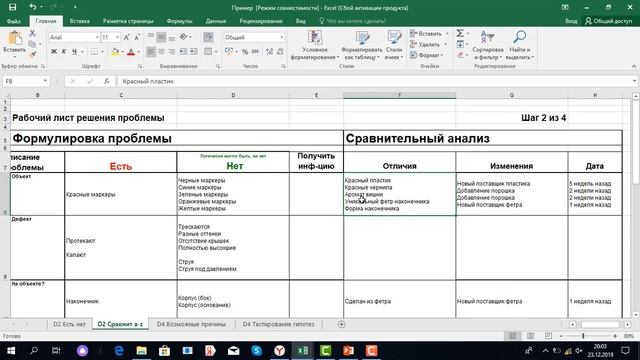Toggle underline (Ч) formatting
Screen dimensions: 640x360
point(74,52)
